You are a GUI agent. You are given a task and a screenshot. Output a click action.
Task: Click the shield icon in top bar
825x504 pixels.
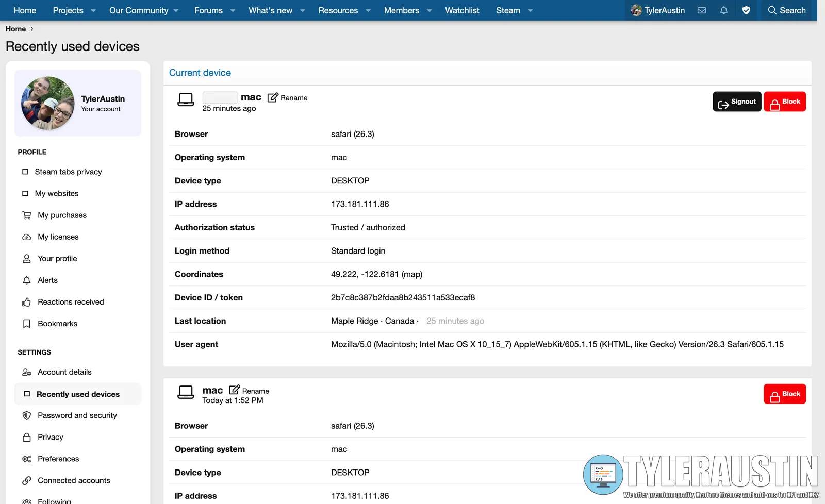click(746, 10)
